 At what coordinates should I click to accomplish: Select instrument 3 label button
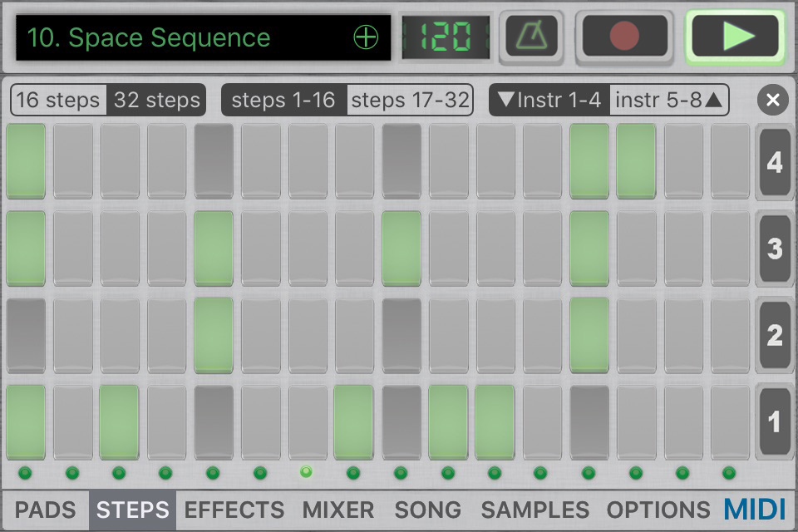(774, 249)
